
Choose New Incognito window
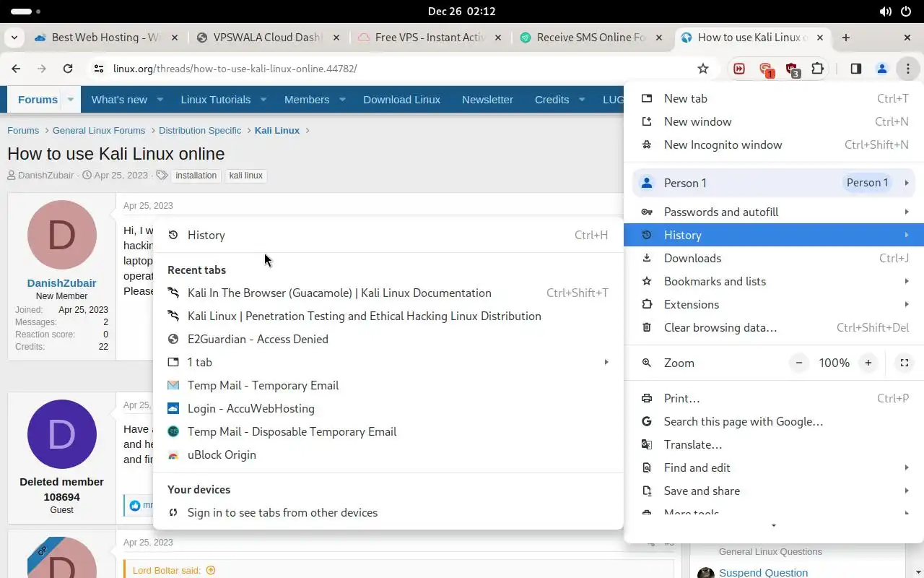pyautogui.click(x=774, y=144)
